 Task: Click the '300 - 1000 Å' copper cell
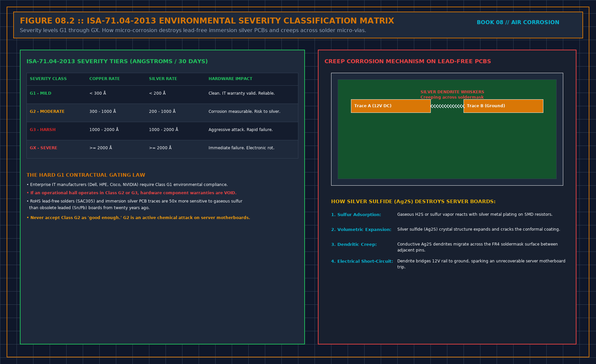click(103, 112)
